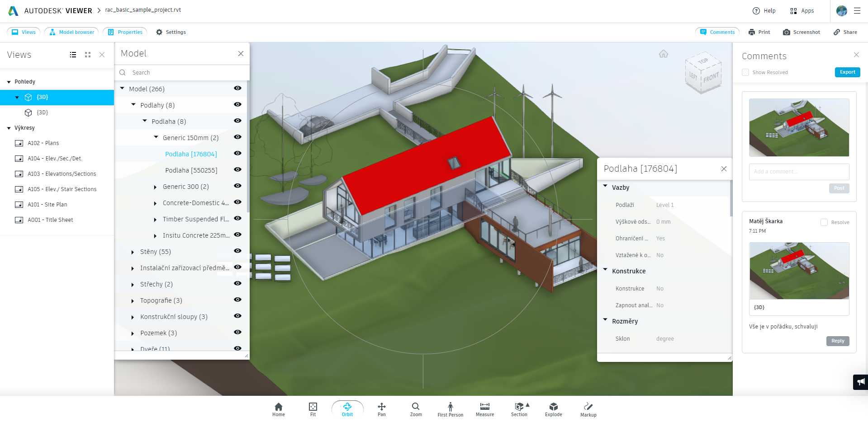Toggle the Model browser tab
868x422 pixels.
coord(71,32)
